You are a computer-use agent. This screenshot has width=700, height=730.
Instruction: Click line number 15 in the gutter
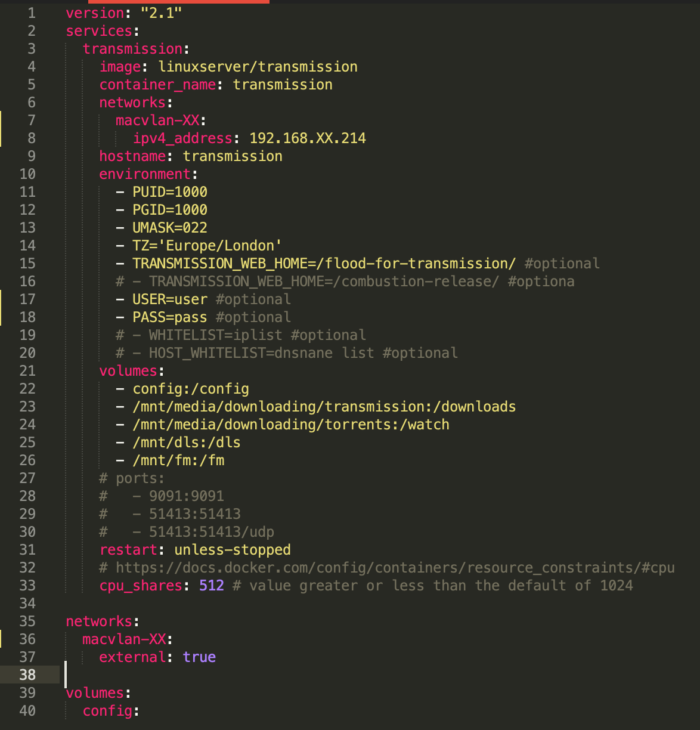27,263
